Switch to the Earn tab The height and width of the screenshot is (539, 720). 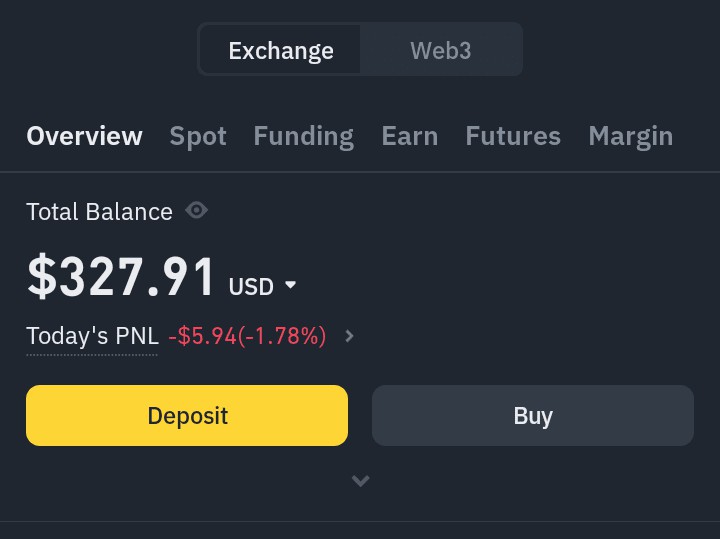(410, 136)
